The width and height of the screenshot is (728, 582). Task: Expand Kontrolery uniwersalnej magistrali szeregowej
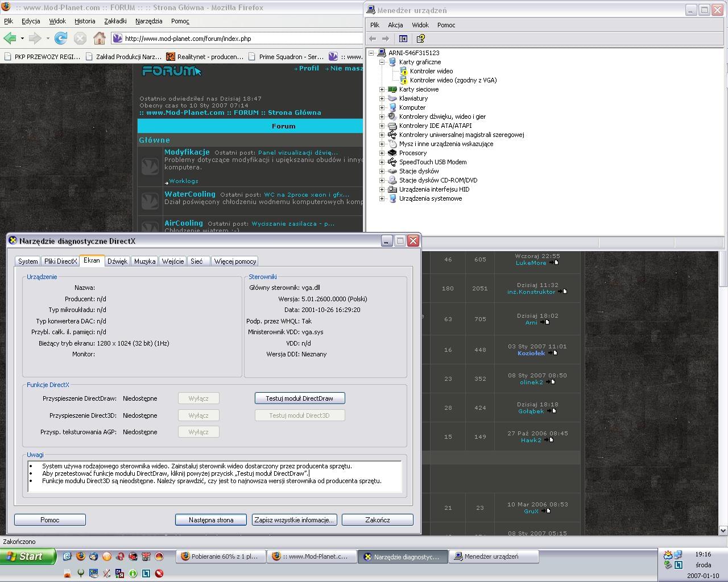pos(382,135)
